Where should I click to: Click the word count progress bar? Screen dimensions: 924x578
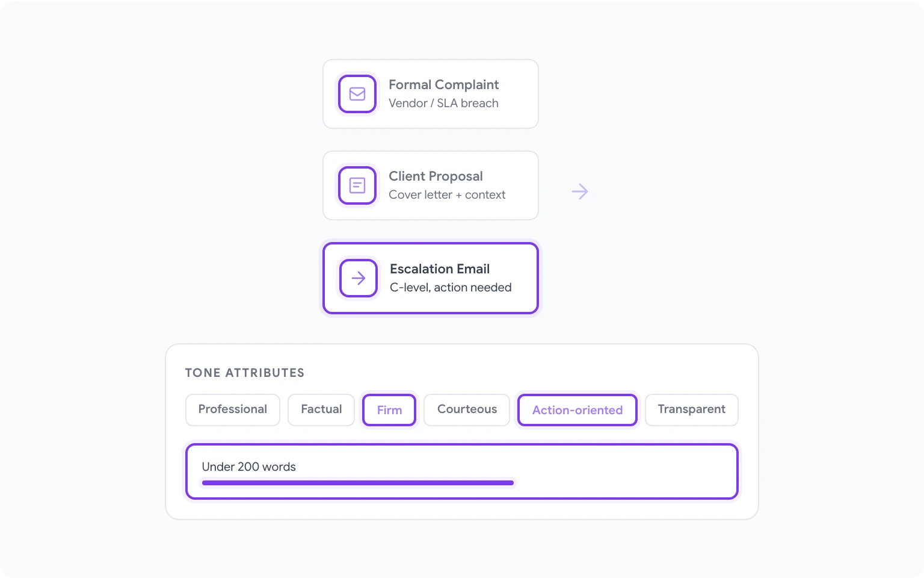coord(357,483)
